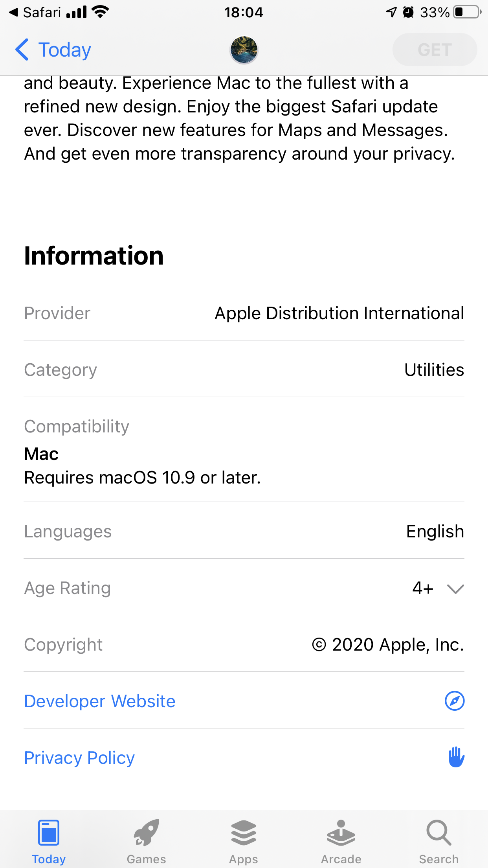Select the Today tab icon
This screenshot has width=488, height=868.
click(49, 833)
